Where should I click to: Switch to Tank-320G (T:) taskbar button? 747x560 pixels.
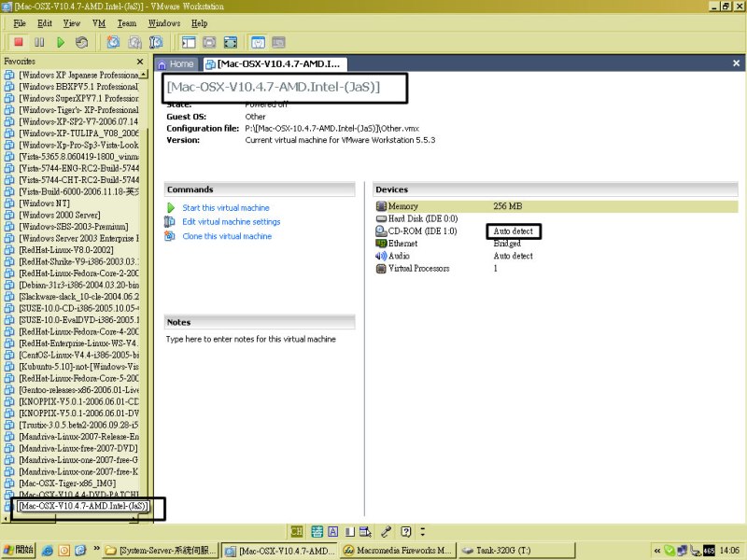pyautogui.click(x=516, y=551)
